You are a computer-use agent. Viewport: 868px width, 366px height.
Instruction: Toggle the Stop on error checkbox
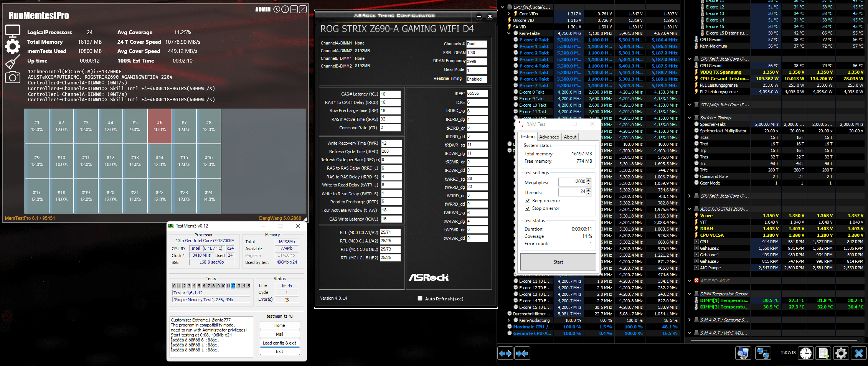[528, 208]
